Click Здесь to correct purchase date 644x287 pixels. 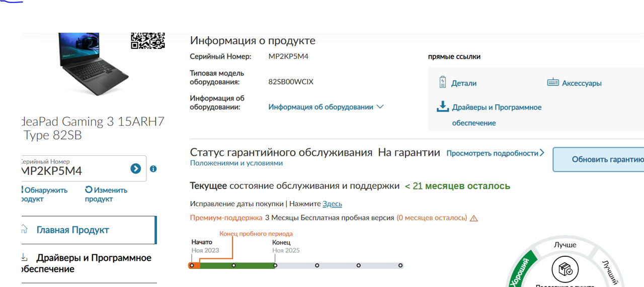click(332, 204)
